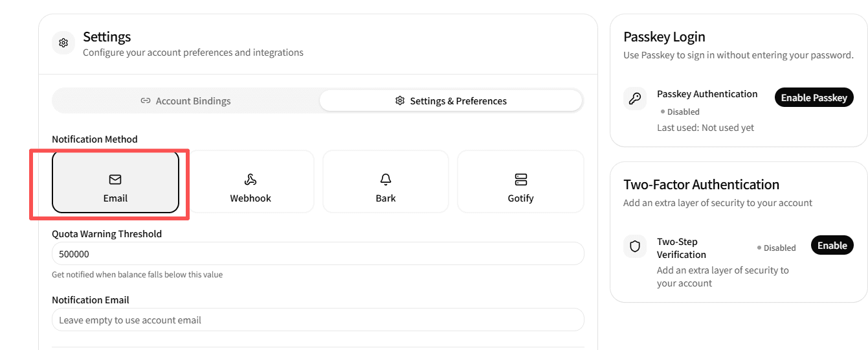The image size is (868, 350).
Task: Click the server icon for Gotify
Action: click(521, 180)
